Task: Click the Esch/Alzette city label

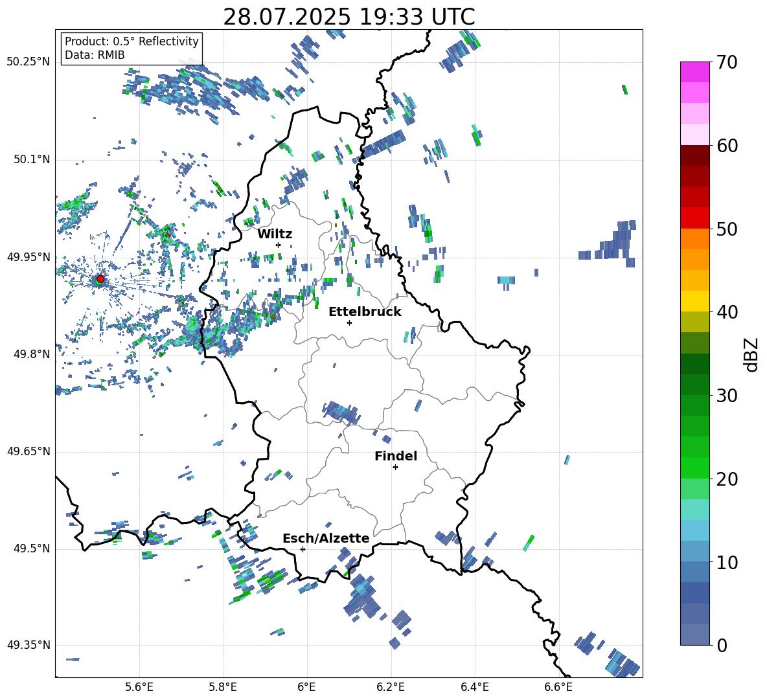Action: pos(326,538)
